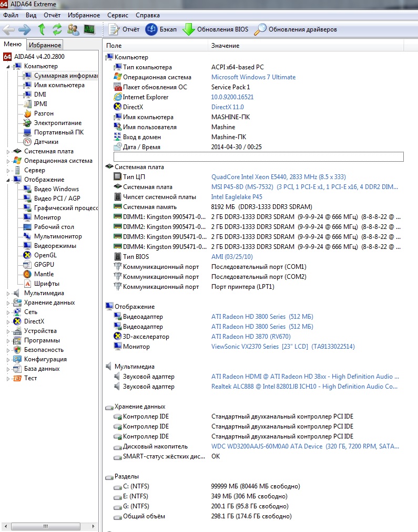Click the green monitor diagnostics toolbar icon
Image resolution: width=418 pixels, height=532 pixels.
[x=89, y=29]
